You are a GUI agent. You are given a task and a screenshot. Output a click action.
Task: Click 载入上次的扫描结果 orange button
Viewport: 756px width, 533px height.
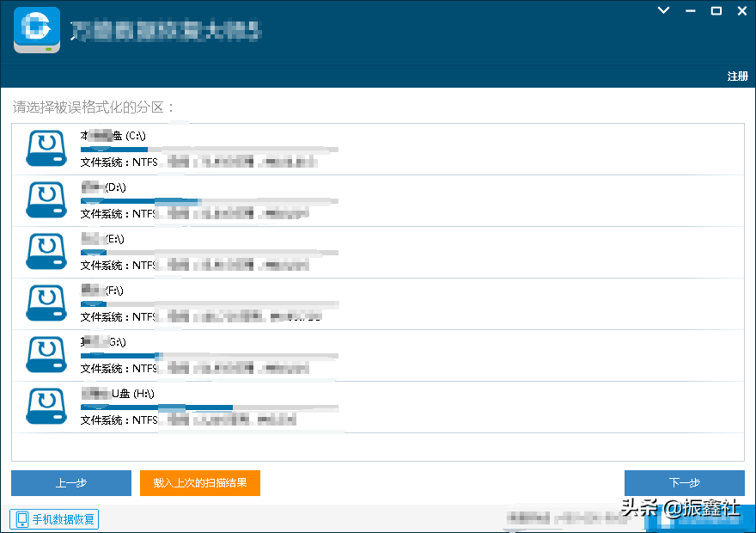tap(200, 483)
